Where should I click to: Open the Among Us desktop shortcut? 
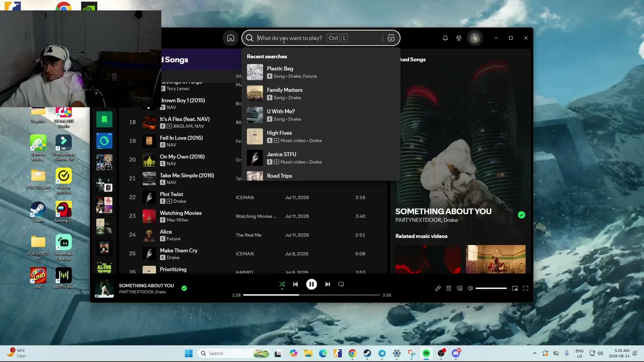63,212
